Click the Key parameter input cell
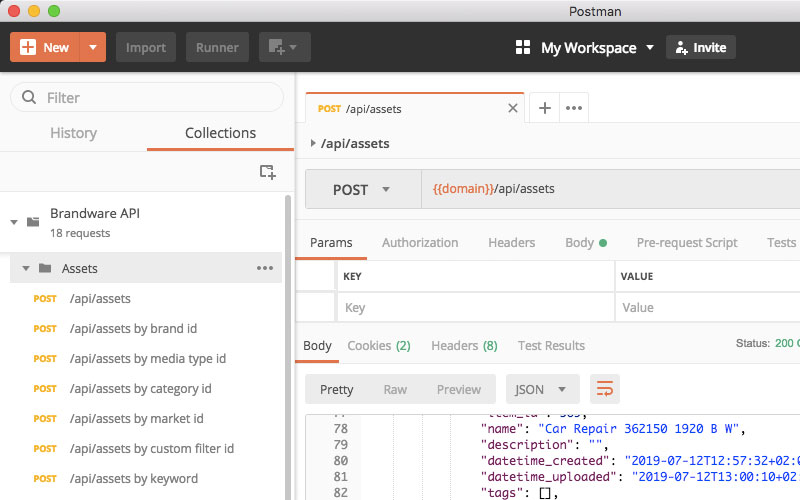Image resolution: width=800 pixels, height=500 pixels. 476,308
